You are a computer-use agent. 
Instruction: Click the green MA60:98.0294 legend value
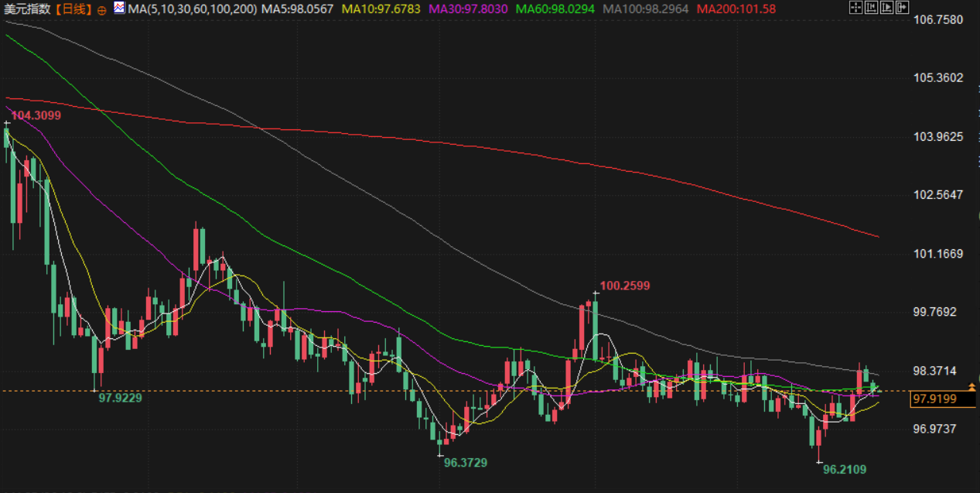coord(555,9)
